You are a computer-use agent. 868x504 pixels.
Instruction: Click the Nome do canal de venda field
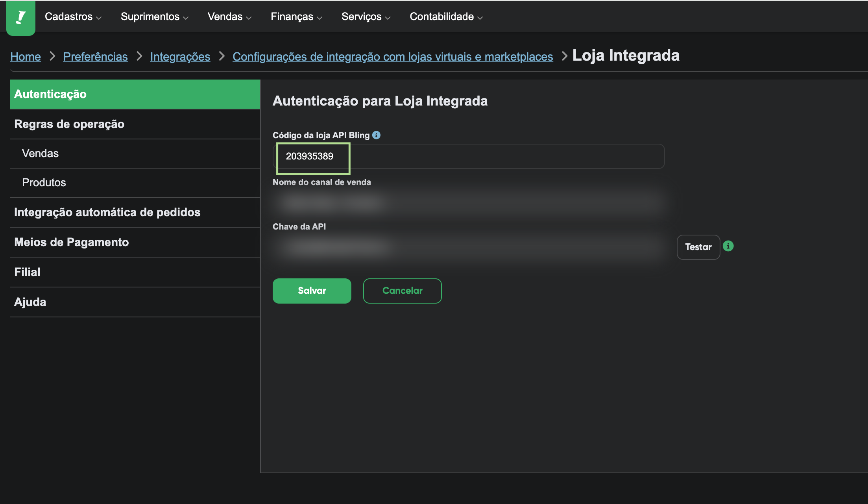469,202
